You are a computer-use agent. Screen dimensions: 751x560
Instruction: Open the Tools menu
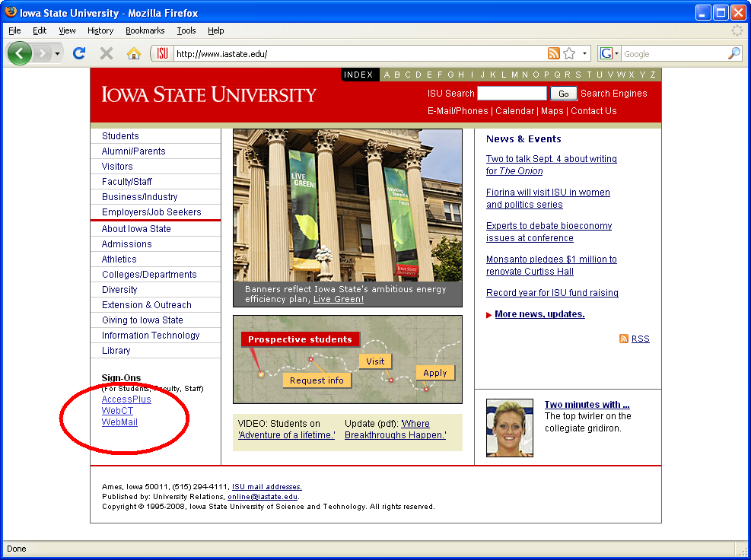[186, 30]
